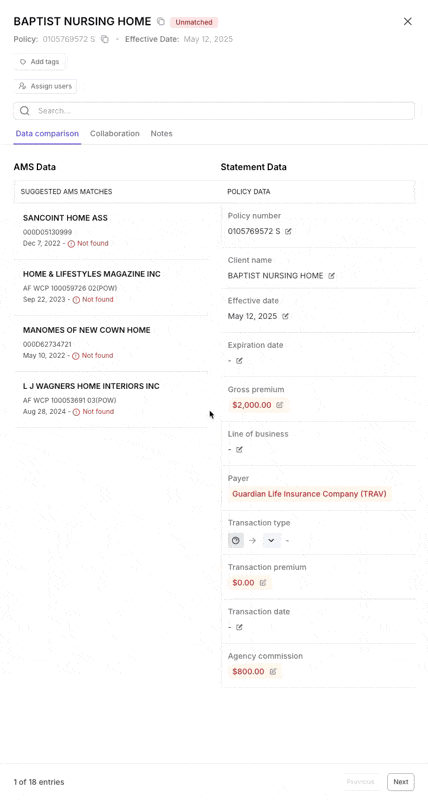Edit the Transaction date field

click(239, 627)
